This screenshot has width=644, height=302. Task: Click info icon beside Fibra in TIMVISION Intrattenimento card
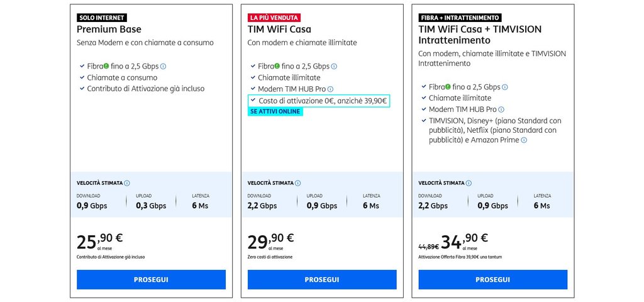tap(505, 87)
